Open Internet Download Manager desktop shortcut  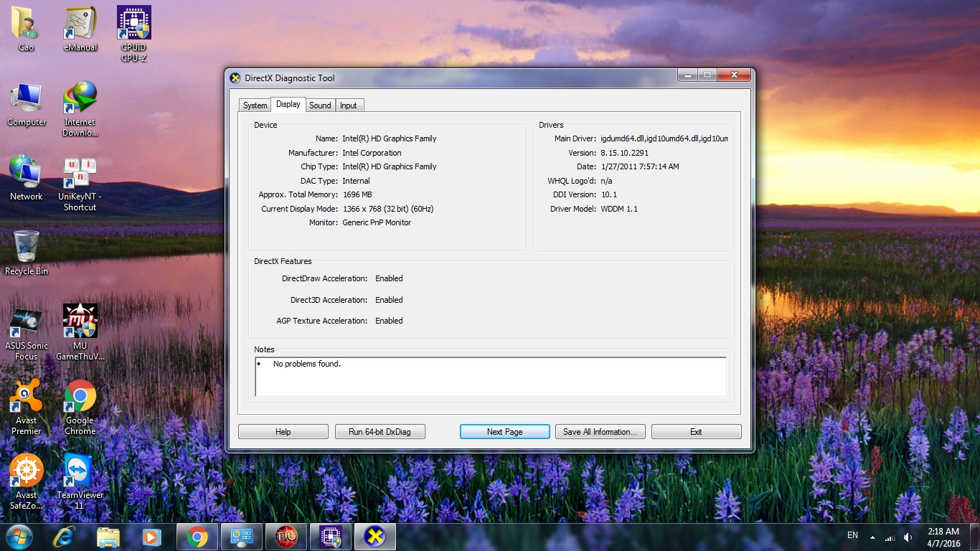click(80, 99)
